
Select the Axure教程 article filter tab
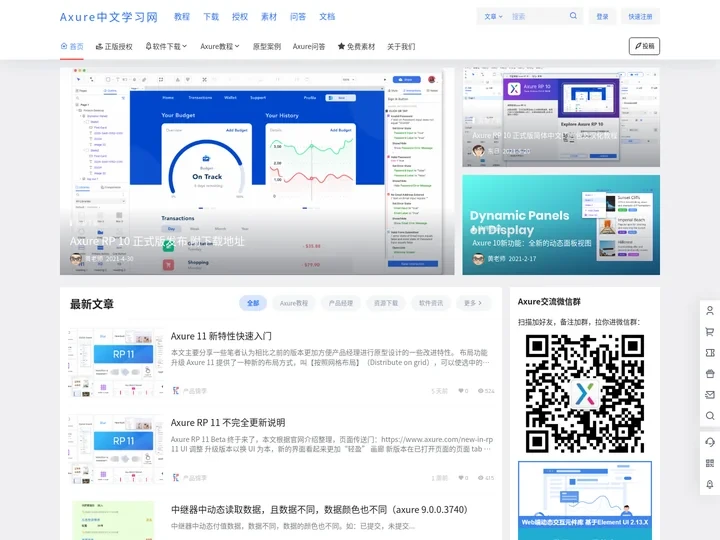pos(294,303)
